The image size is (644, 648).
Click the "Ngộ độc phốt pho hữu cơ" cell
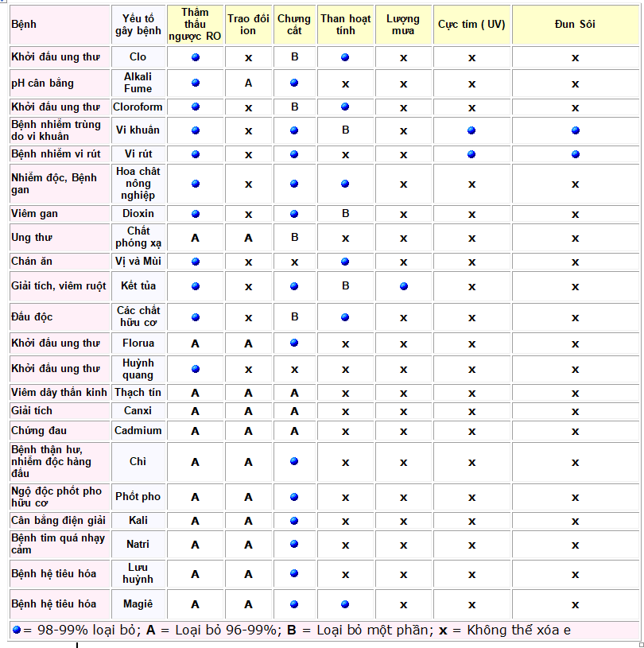(x=60, y=497)
